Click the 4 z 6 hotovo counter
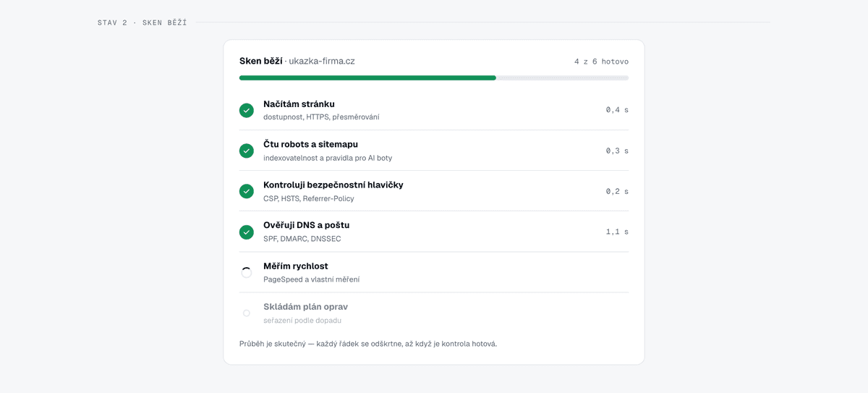 (601, 62)
